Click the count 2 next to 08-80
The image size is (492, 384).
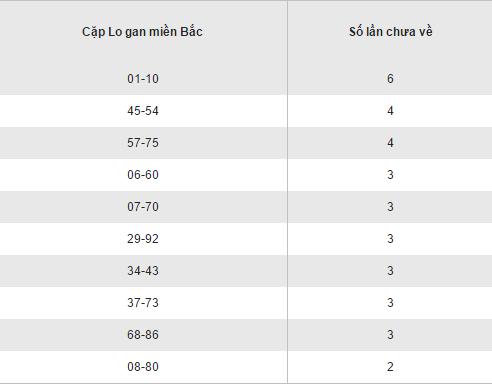pos(390,367)
